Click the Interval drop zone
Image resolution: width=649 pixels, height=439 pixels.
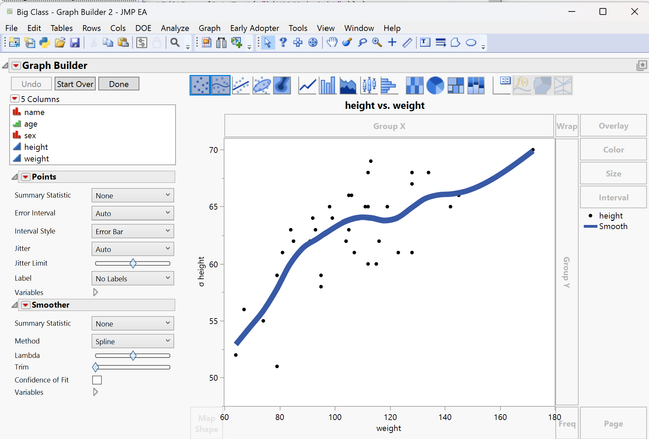click(613, 197)
